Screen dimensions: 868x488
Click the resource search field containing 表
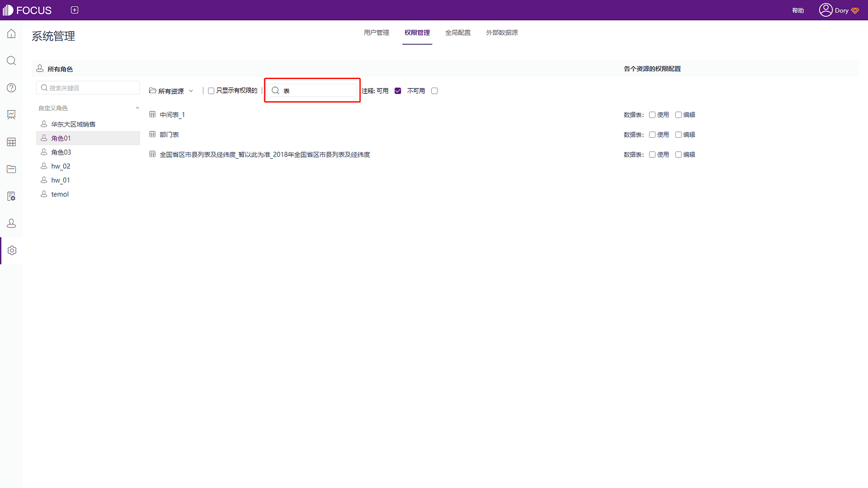click(x=313, y=90)
